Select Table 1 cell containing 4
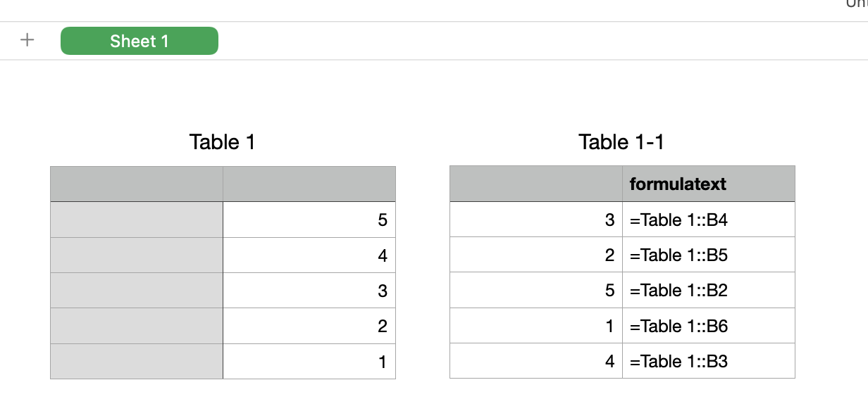 coord(309,255)
